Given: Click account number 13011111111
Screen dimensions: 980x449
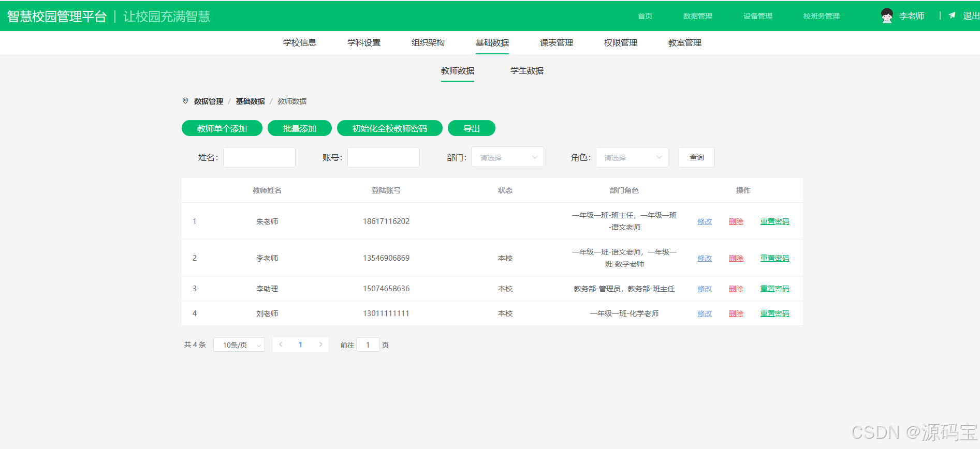Looking at the screenshot, I should (386, 313).
